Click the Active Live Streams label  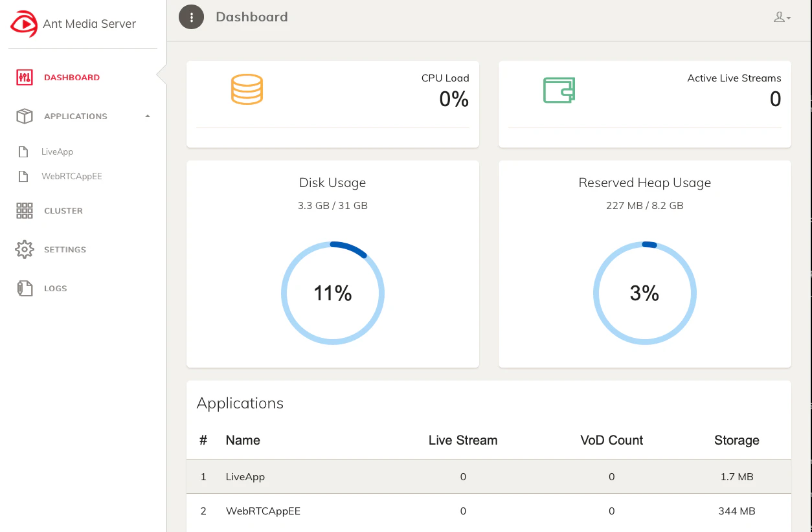(734, 78)
